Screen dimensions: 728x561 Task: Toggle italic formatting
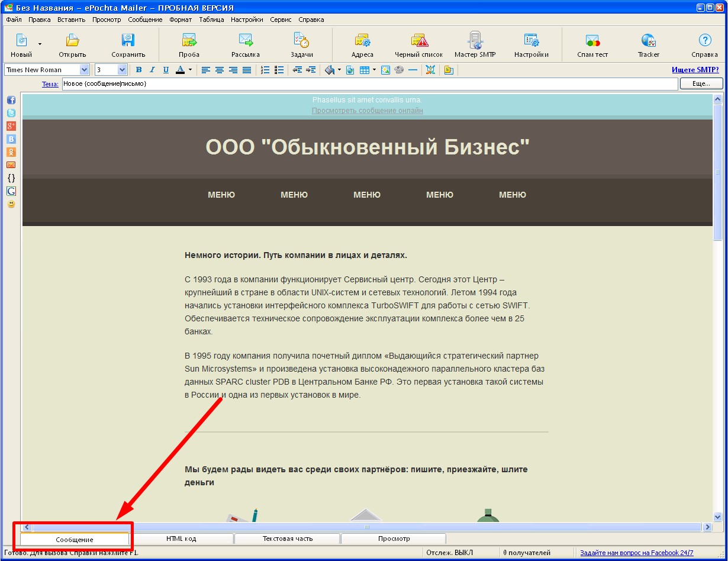[152, 70]
